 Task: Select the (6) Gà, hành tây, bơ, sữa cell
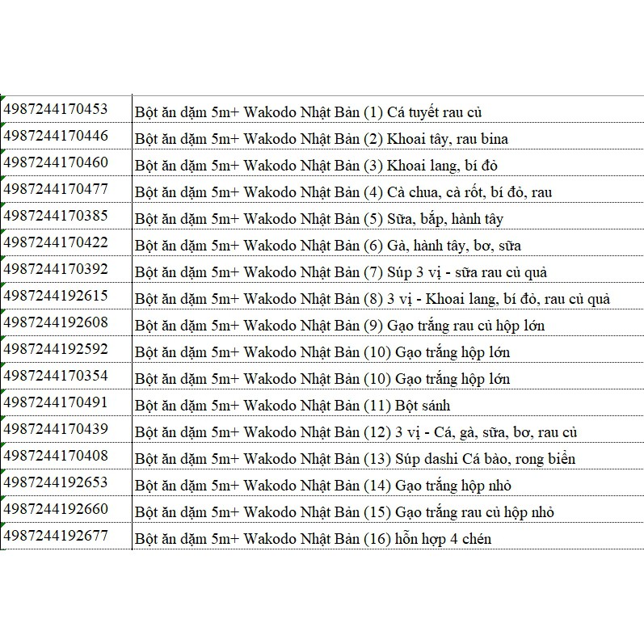point(388,242)
